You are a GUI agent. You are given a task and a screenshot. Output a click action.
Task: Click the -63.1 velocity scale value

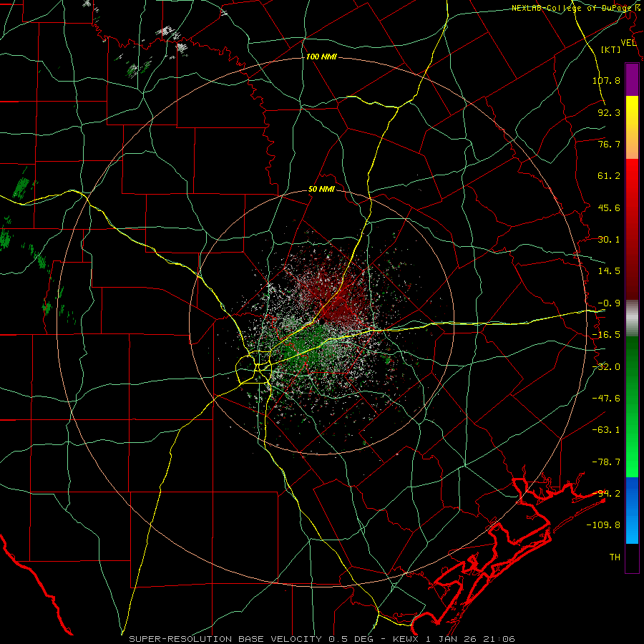pos(606,430)
